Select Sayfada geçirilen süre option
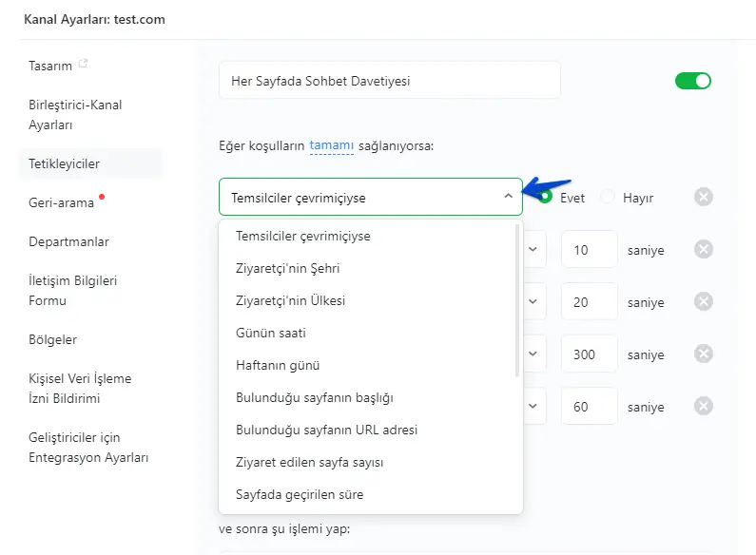 click(300, 494)
